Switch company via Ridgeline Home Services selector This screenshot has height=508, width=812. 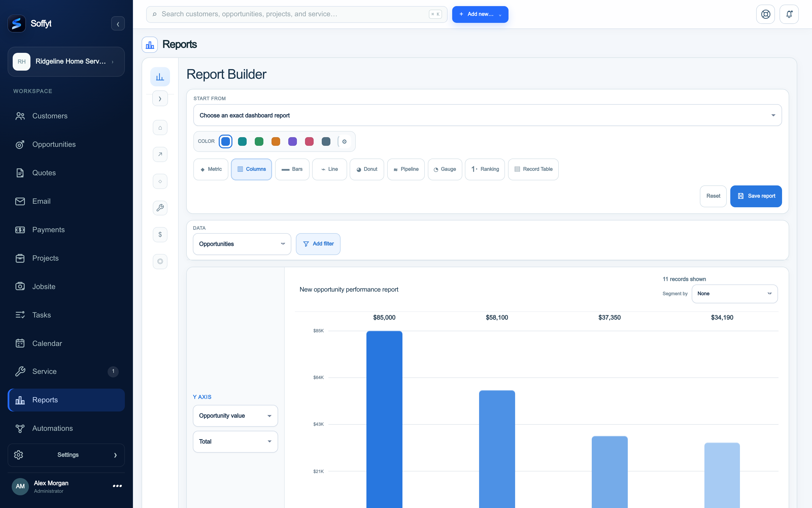[66, 61]
